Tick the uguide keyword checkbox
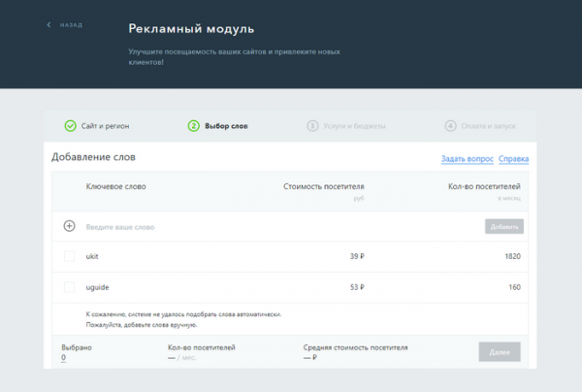 [70, 287]
